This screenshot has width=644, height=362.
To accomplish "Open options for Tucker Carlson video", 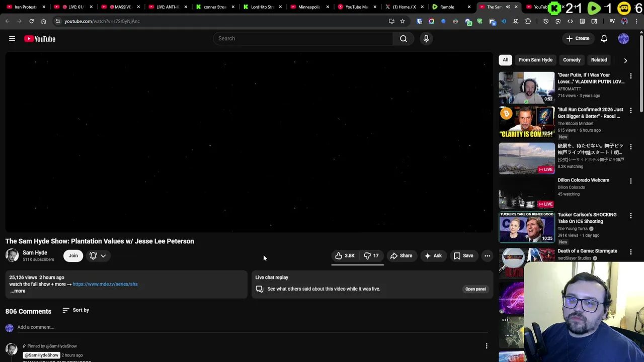I will tap(631, 216).
